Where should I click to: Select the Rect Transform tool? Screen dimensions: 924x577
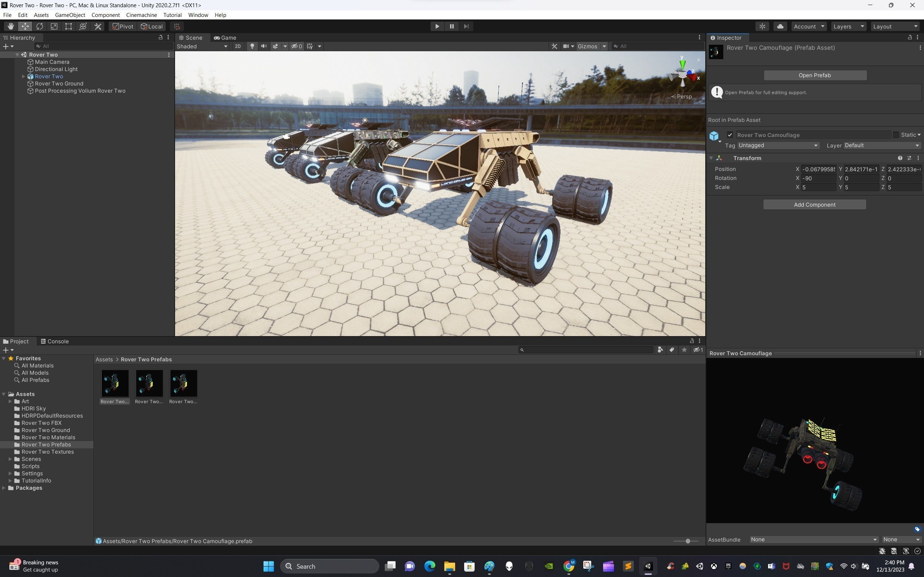point(68,26)
